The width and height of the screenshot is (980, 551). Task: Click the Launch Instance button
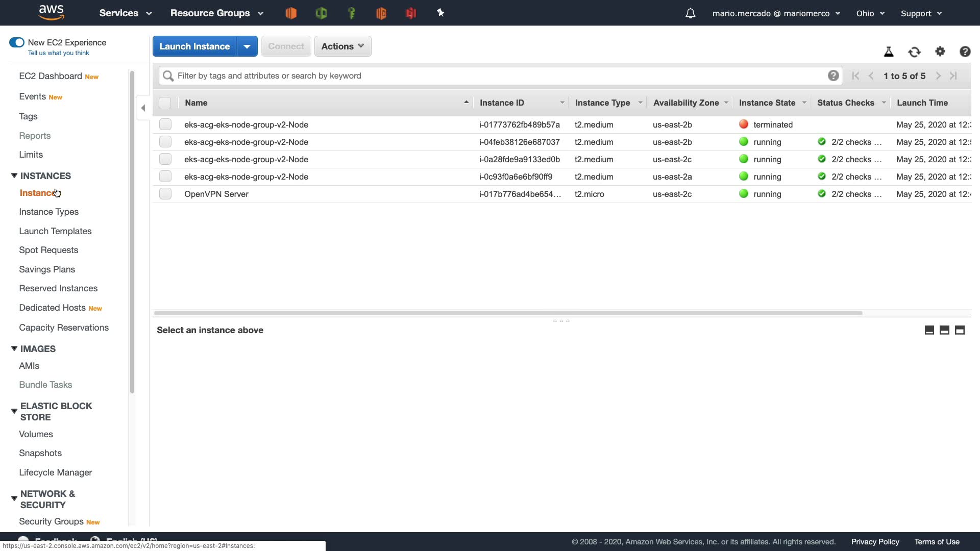pyautogui.click(x=194, y=46)
